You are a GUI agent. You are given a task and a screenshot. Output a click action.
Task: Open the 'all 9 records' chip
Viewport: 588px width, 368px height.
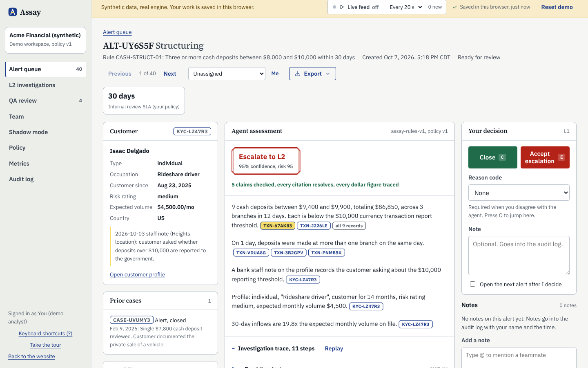pyautogui.click(x=349, y=226)
